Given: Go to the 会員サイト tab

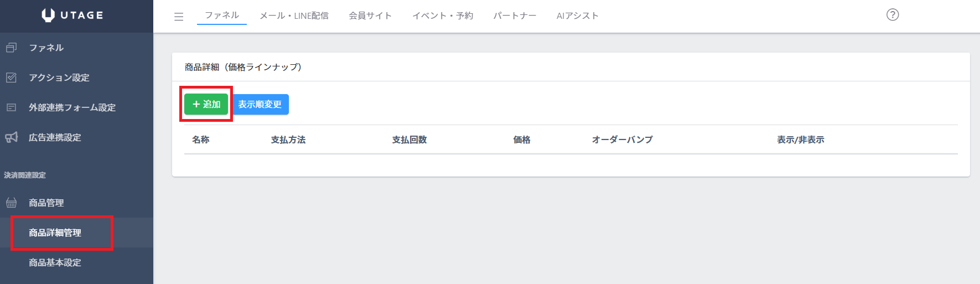Looking at the screenshot, I should [x=370, y=16].
